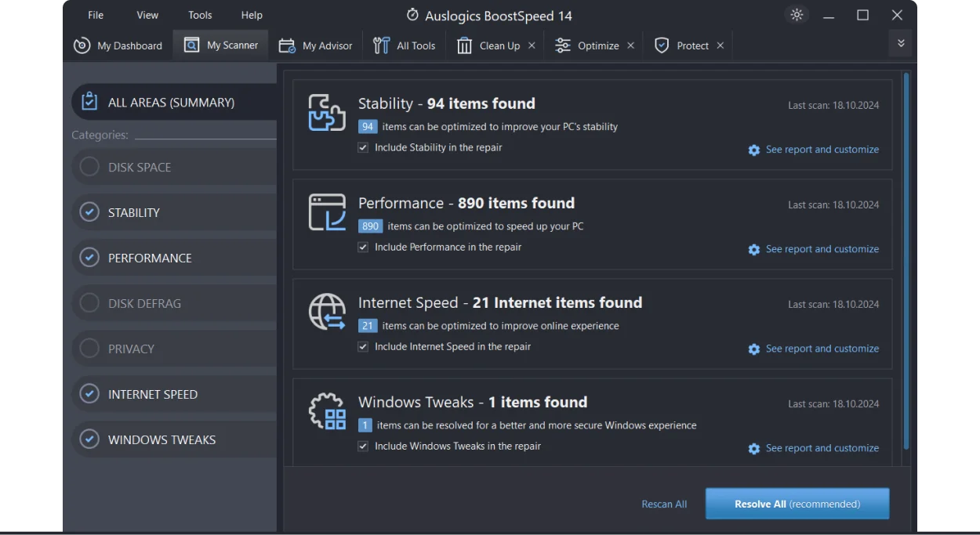This screenshot has height=535, width=980.
Task: Click the stopwatch icon beside Auslogics BoostSpeed title
Action: (412, 15)
